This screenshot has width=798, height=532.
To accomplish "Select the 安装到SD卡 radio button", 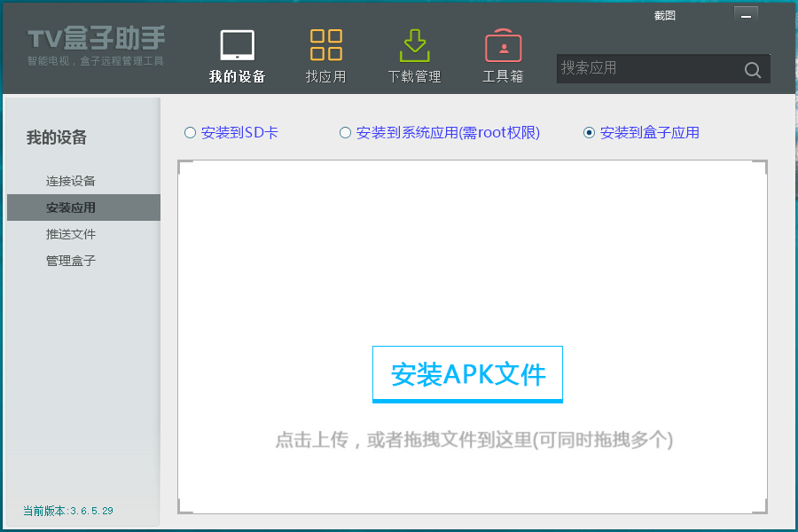I will point(190,132).
